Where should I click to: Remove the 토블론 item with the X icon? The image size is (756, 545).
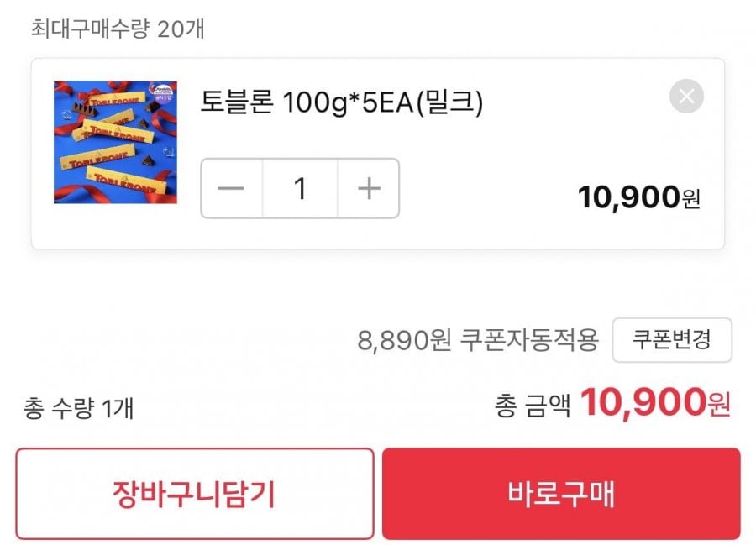pyautogui.click(x=686, y=97)
